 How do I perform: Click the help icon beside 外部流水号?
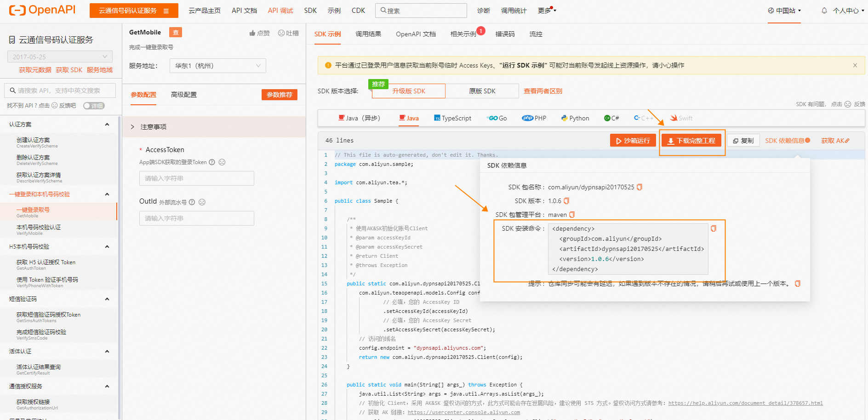tap(192, 202)
